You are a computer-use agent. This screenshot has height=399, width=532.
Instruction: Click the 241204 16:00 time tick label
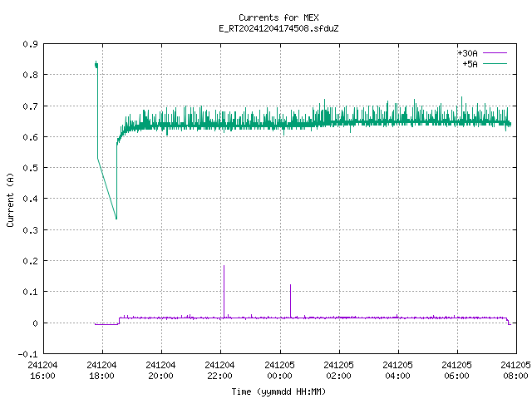tap(42, 371)
